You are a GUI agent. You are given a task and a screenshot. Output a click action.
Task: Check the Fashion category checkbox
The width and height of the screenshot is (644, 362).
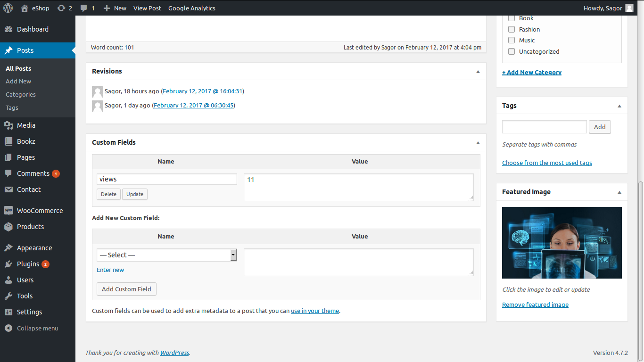tap(512, 29)
